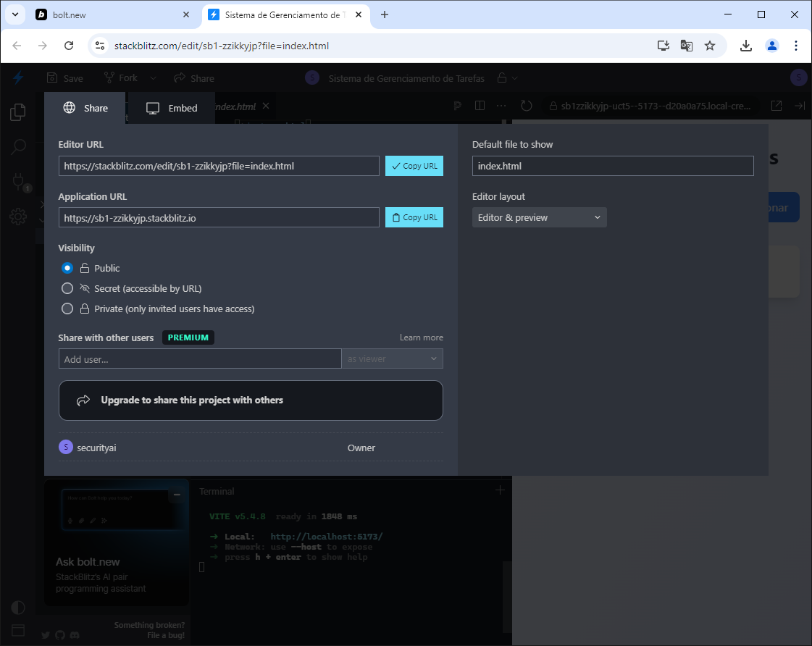Open the Discord icon link
This screenshot has width=812, height=646.
pyautogui.click(x=75, y=635)
